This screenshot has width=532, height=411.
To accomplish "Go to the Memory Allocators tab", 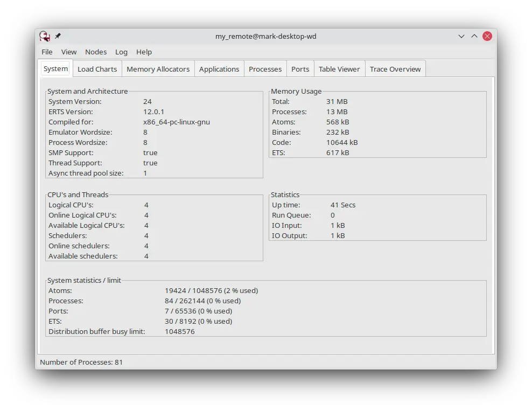I will (158, 69).
